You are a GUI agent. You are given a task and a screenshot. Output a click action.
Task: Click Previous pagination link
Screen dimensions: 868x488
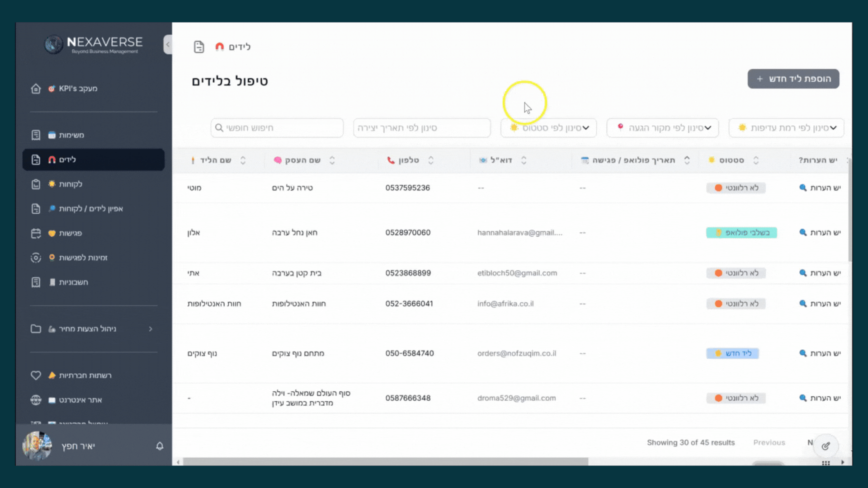coord(769,442)
